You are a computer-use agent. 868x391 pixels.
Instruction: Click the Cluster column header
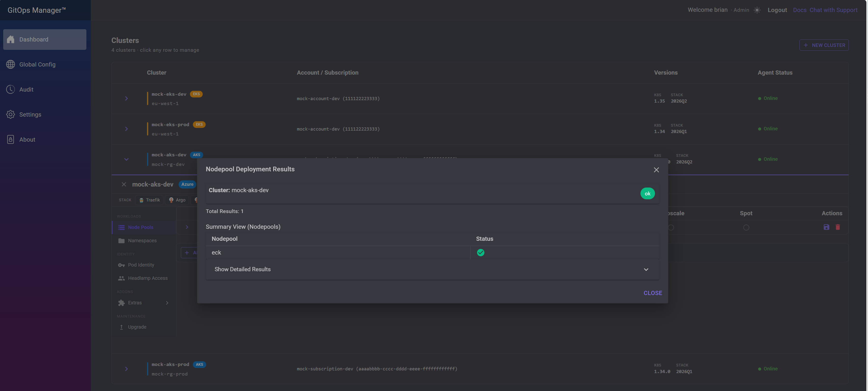point(156,72)
